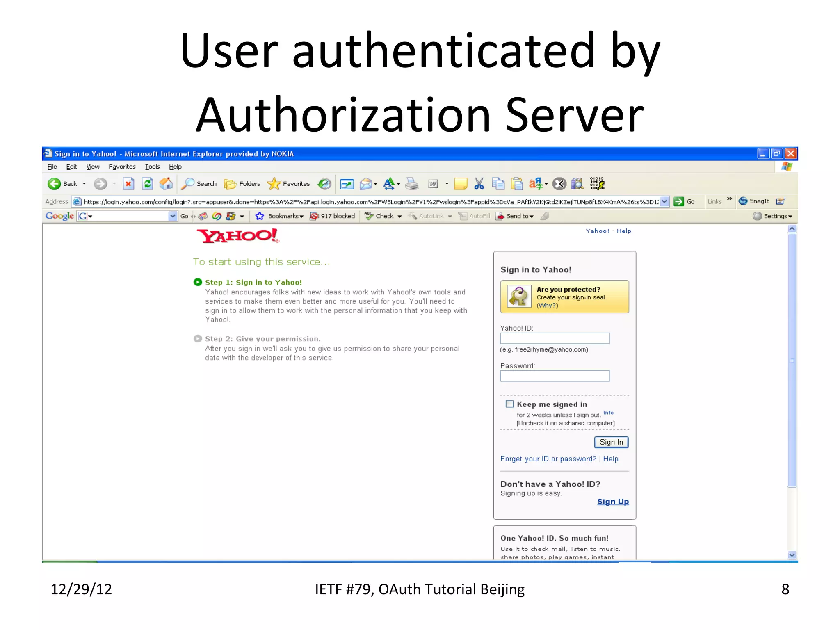Image resolution: width=840 pixels, height=630 pixels.
Task: Click the scrollbar up arrow
Action: click(x=792, y=229)
